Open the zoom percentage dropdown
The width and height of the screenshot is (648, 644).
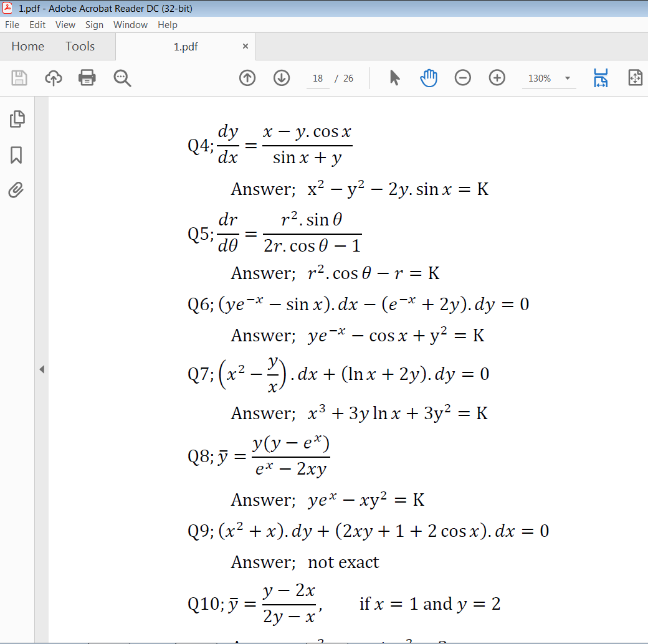566,78
